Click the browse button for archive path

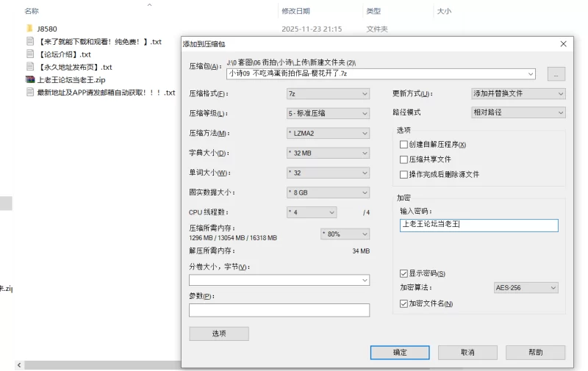click(556, 73)
